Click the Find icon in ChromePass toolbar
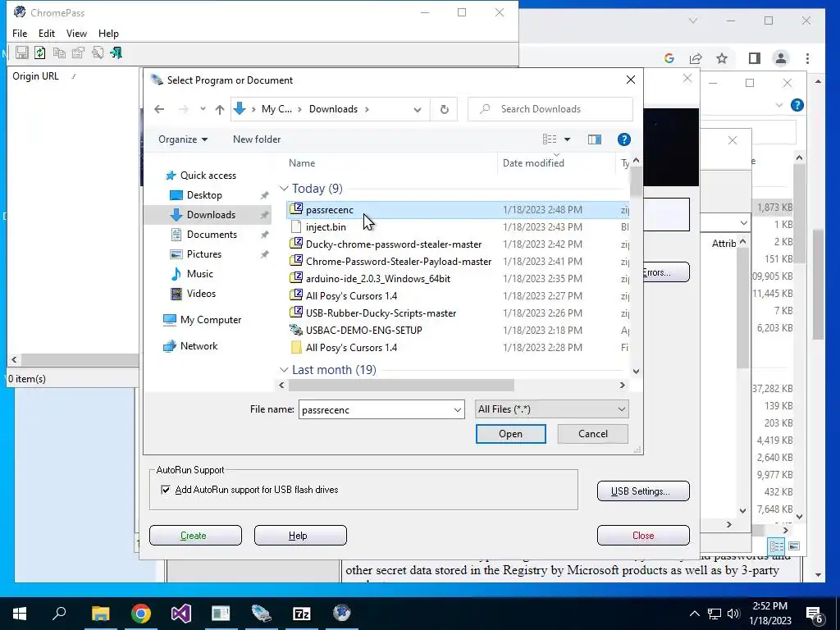840x630 pixels. click(98, 52)
